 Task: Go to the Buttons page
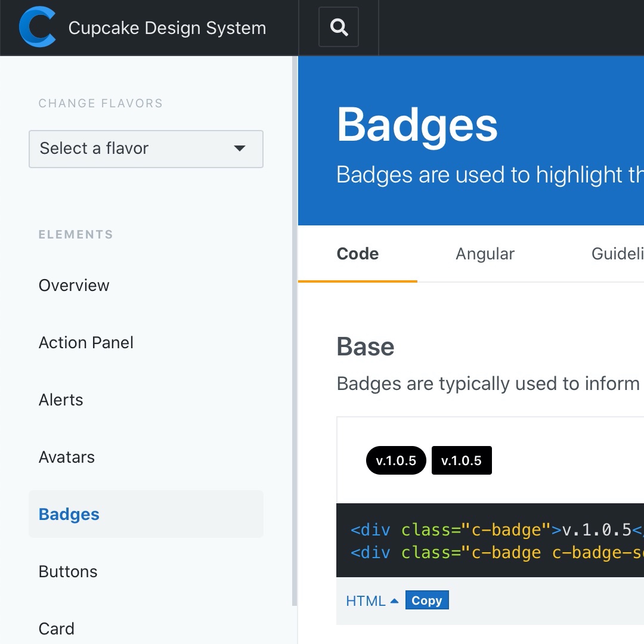click(68, 572)
